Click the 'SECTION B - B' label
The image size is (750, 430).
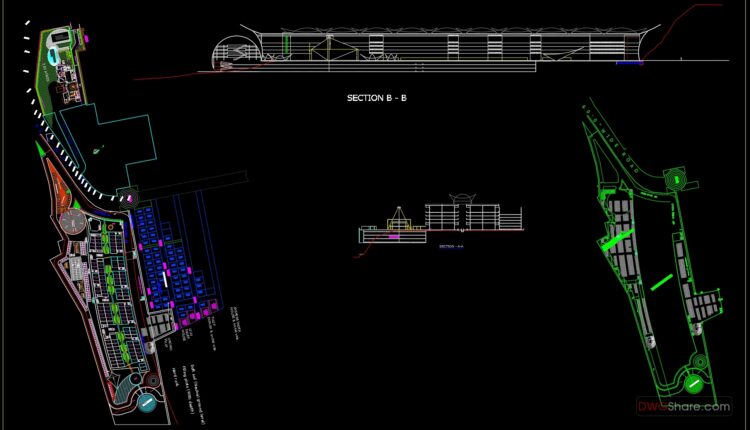(x=376, y=98)
